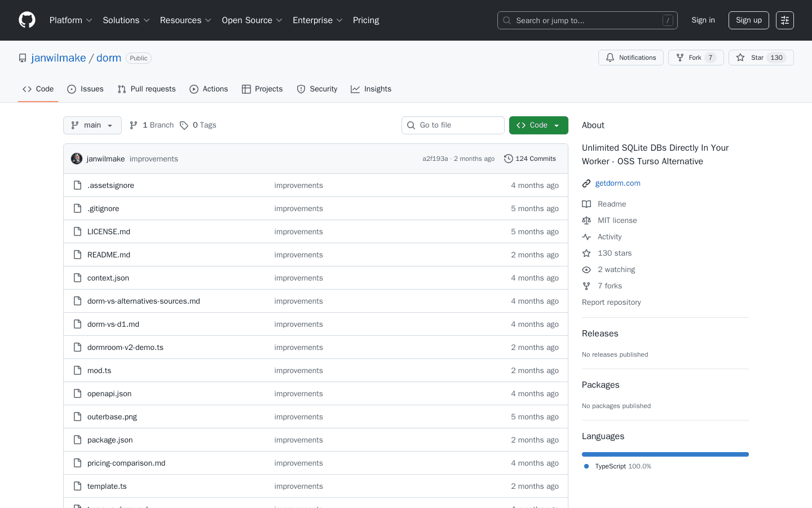This screenshot has height=508, width=812.
Task: Open commit a2f193a link
Action: point(435,159)
